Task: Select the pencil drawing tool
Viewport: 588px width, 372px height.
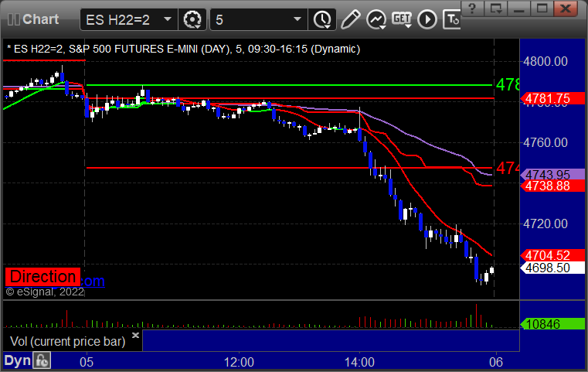Action: click(x=350, y=19)
